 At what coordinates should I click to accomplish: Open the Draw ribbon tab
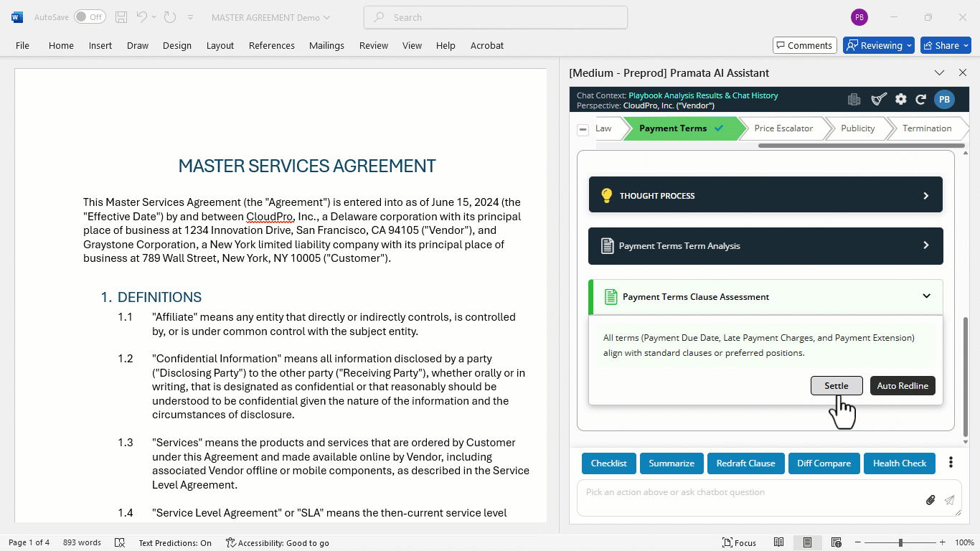138,45
